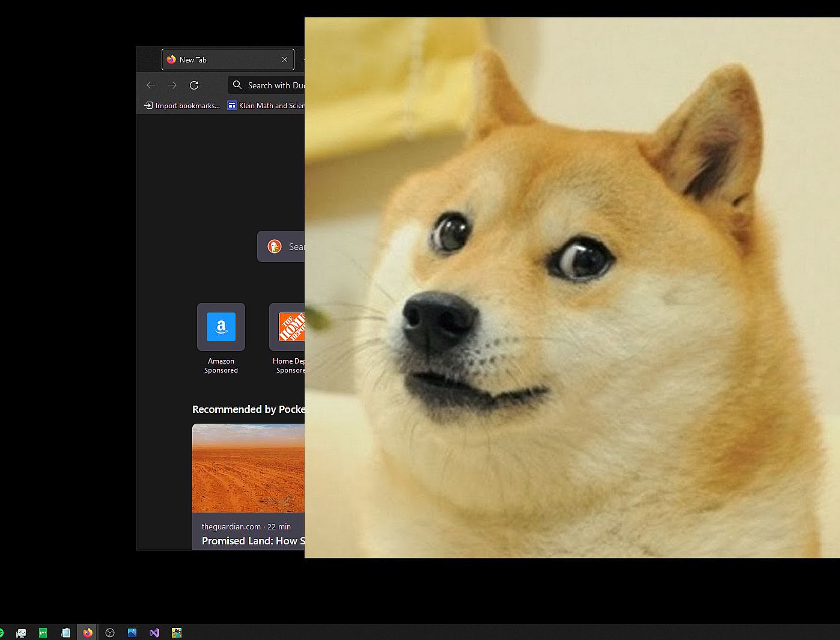The image size is (840, 640).
Task: Launch OBS Studio from the taskbar
Action: point(110,633)
